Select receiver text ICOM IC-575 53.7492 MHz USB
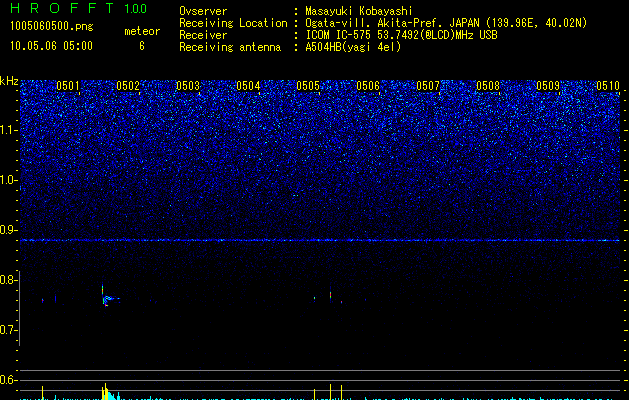Image resolution: width=629 pixels, height=400 pixels. pyautogui.click(x=401, y=35)
